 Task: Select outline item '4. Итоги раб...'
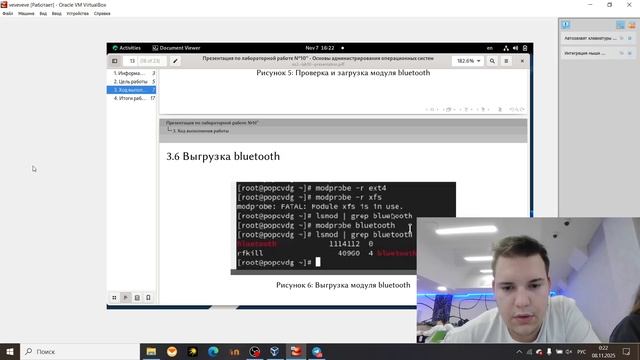[131, 98]
